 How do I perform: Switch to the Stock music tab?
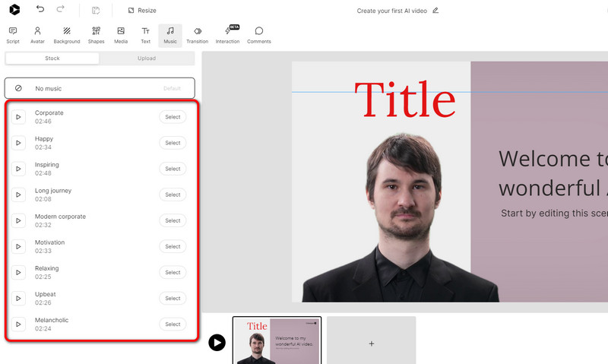pos(52,59)
